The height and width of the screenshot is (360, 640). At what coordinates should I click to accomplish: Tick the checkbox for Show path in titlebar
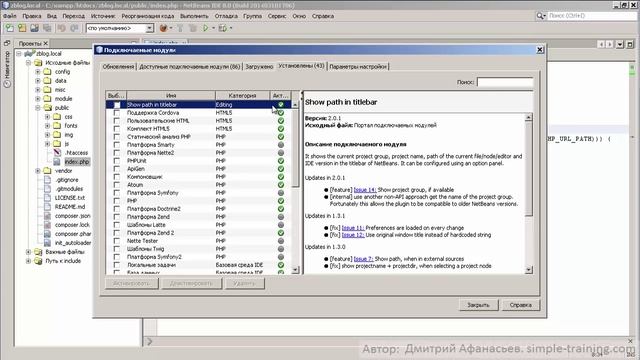[117, 105]
